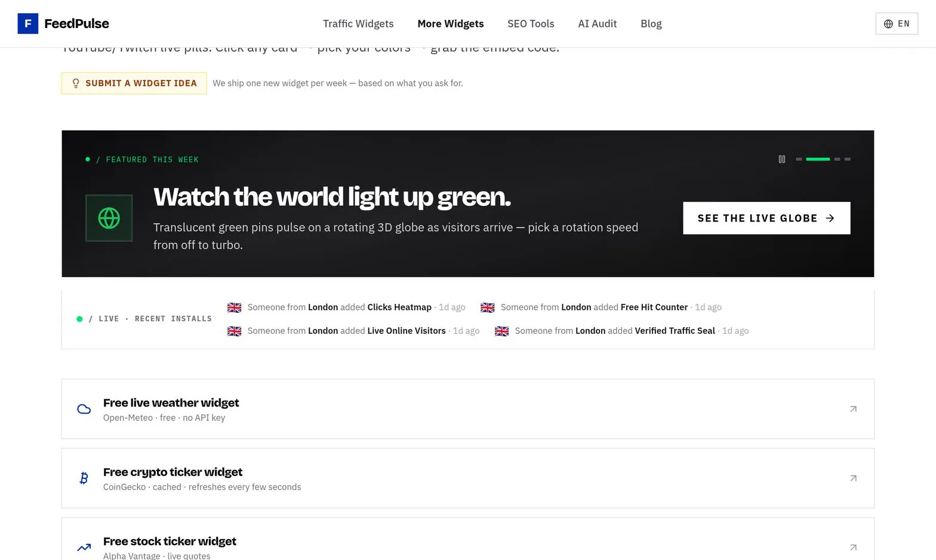This screenshot has height=560, width=936.
Task: Open the AI Audit nav item
Action: [x=598, y=24]
